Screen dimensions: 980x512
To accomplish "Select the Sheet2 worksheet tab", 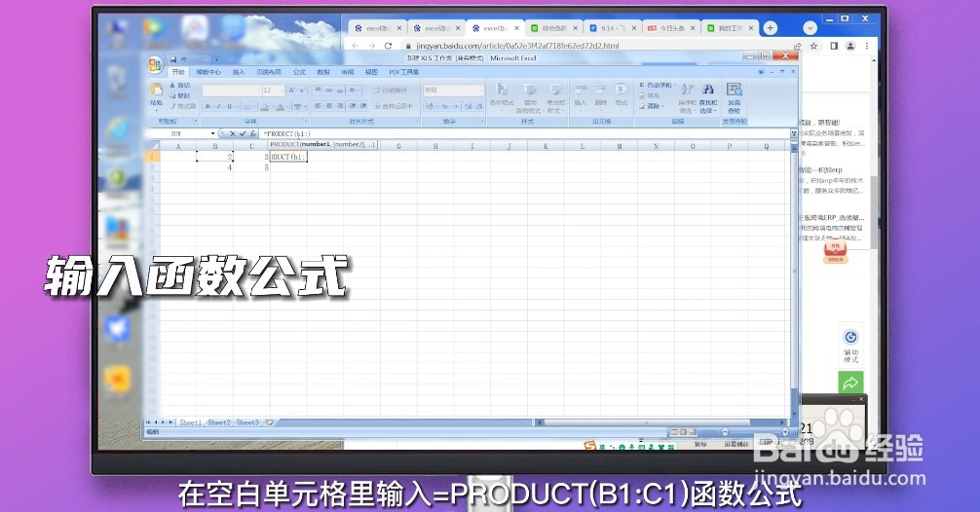I will (x=219, y=422).
